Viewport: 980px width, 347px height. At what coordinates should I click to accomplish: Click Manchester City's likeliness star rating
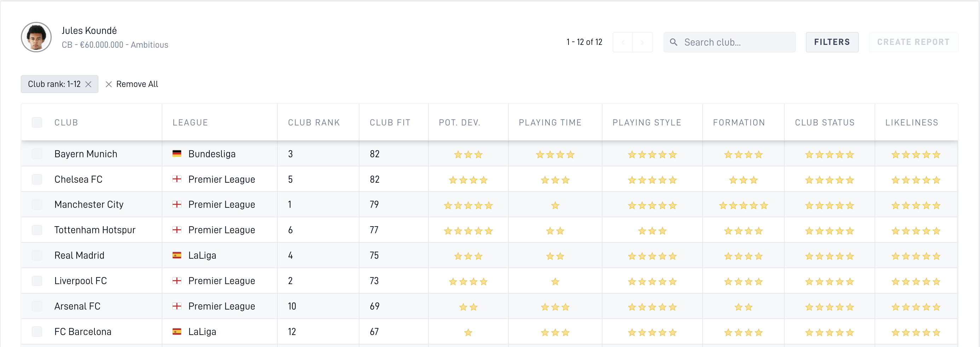[916, 206]
